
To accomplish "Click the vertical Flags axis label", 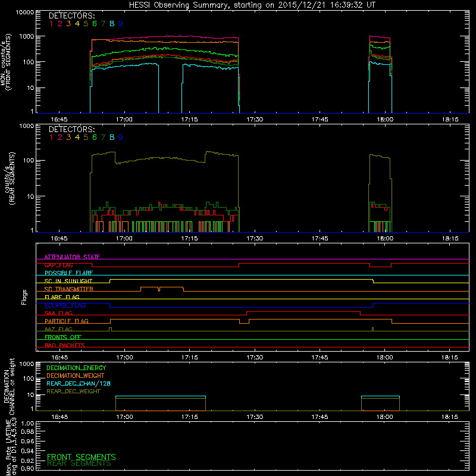I will (x=24, y=297).
